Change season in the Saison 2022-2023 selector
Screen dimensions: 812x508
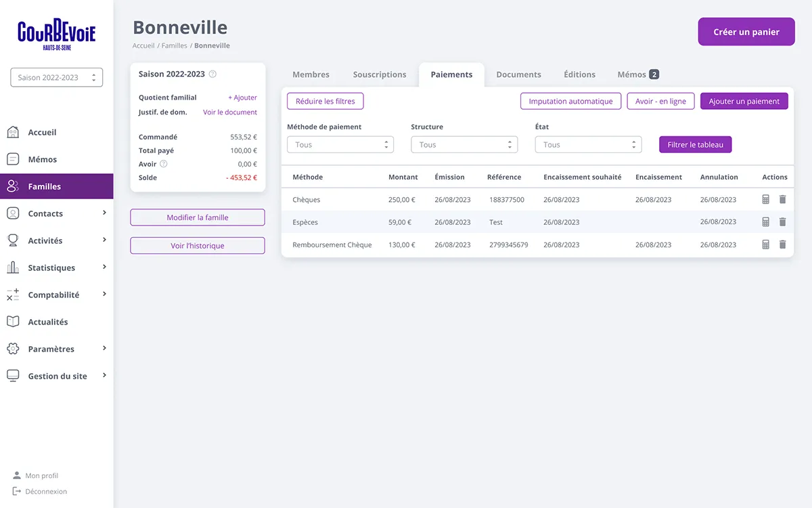[x=57, y=77]
